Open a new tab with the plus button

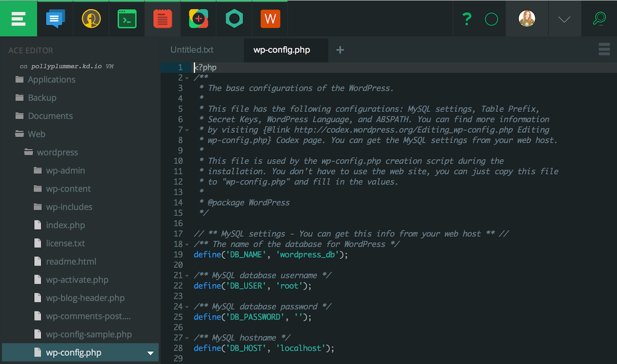(340, 50)
